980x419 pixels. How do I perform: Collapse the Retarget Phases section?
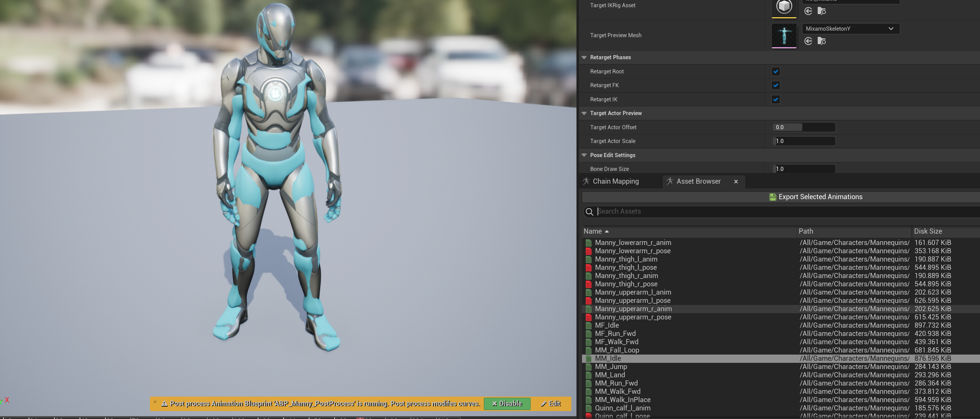tap(584, 58)
